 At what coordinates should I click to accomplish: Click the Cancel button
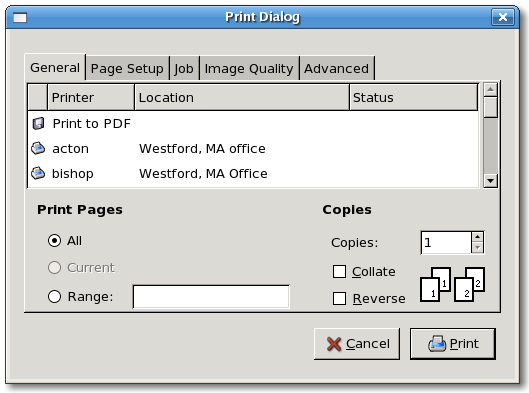[x=357, y=344]
